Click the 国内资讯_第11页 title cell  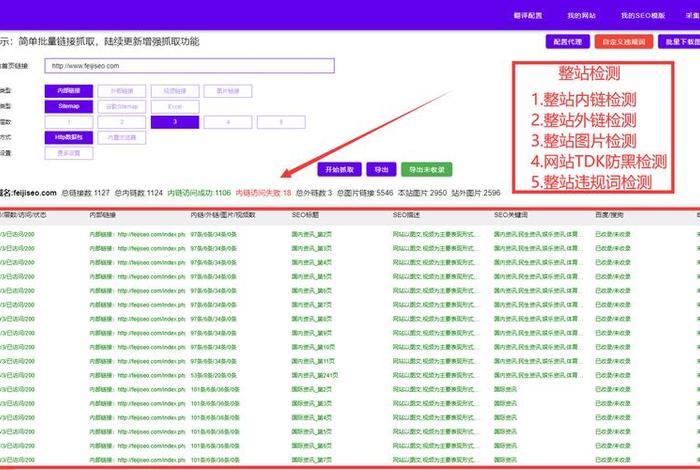313,361
